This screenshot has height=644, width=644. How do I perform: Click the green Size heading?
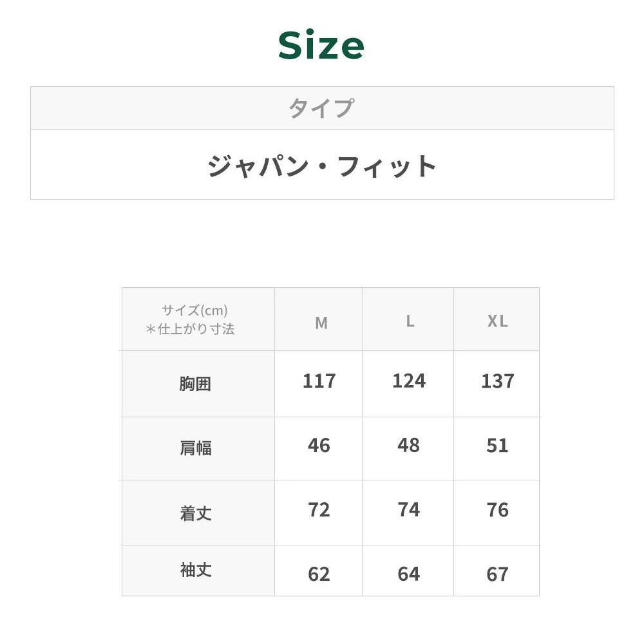tap(321, 46)
